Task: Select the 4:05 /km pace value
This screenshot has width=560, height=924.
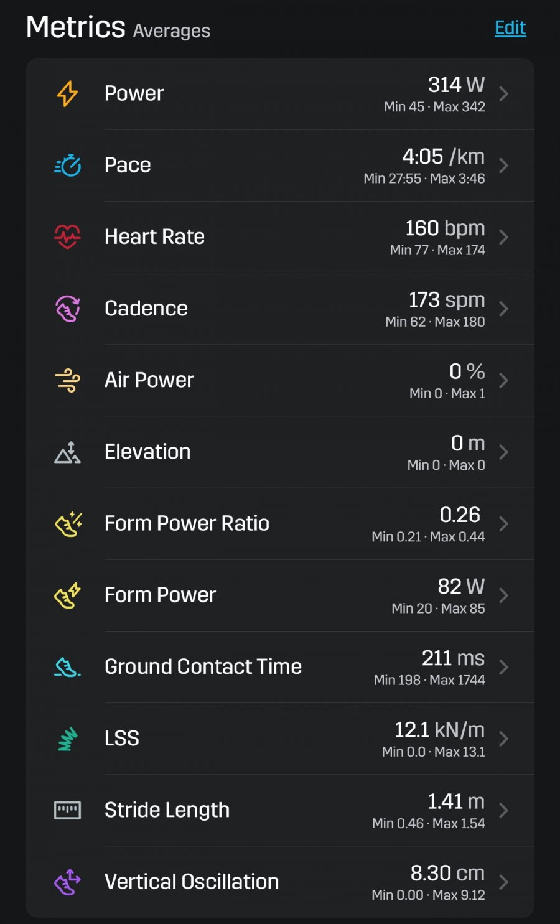Action: click(x=443, y=156)
